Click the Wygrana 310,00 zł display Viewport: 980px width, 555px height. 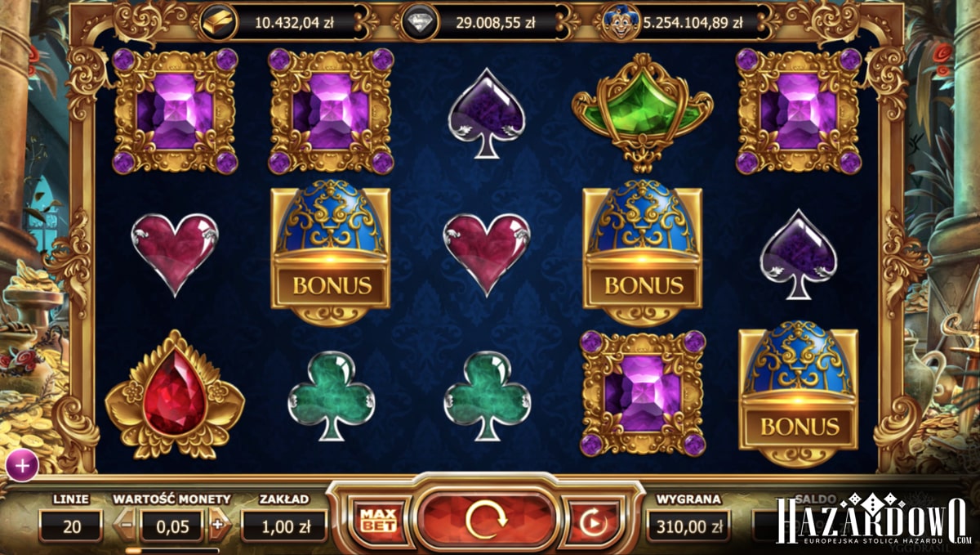[x=689, y=526]
